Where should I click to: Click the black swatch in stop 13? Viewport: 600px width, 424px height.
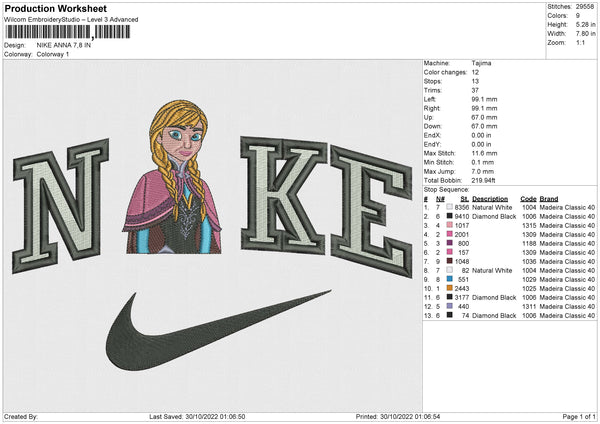[449, 315]
